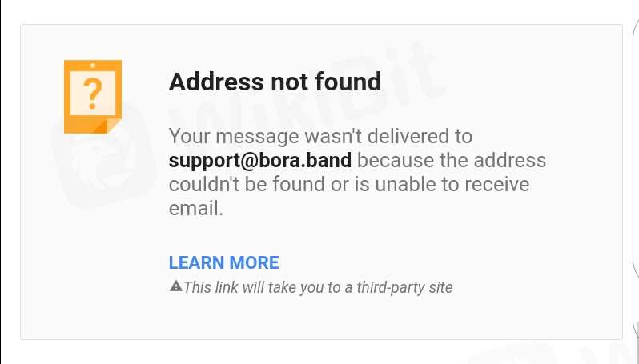Viewport: 639px width, 364px height.
Task: Select the support@bora.band email address
Action: [x=259, y=160]
